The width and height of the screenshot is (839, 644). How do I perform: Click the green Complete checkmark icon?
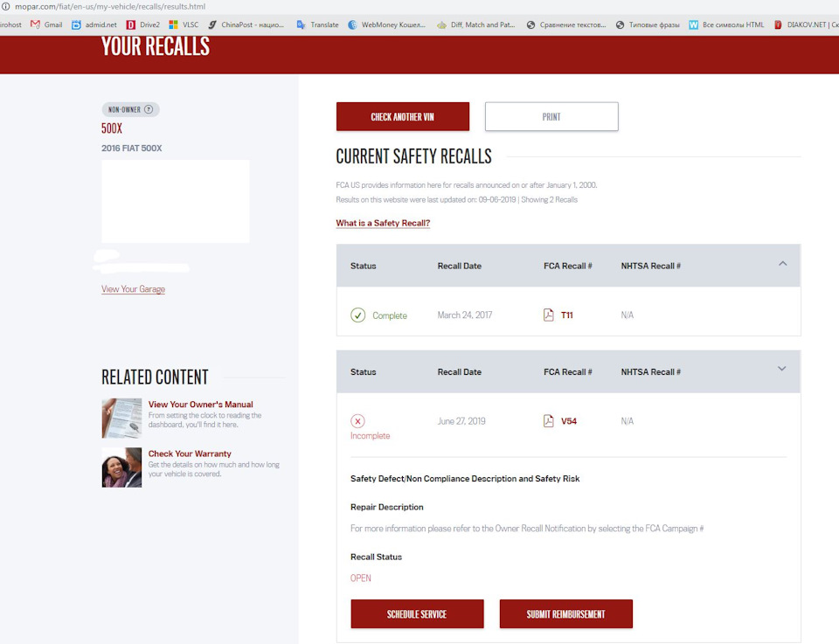point(358,315)
